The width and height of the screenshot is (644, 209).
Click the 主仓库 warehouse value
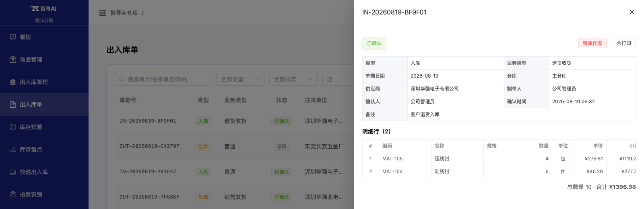pyautogui.click(x=559, y=76)
